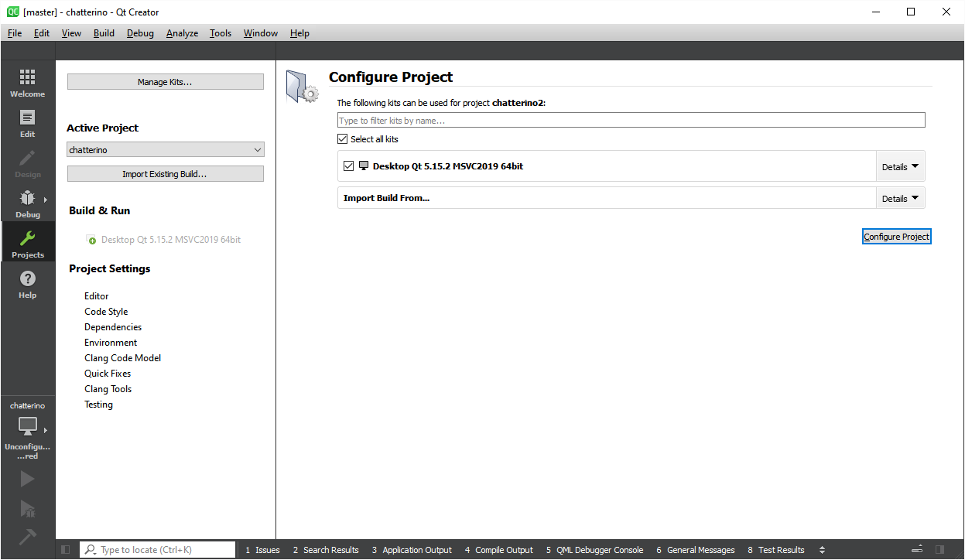Screen dimensions: 965x560
Task: Open the Active Project chatterino dropdown
Action: point(166,150)
